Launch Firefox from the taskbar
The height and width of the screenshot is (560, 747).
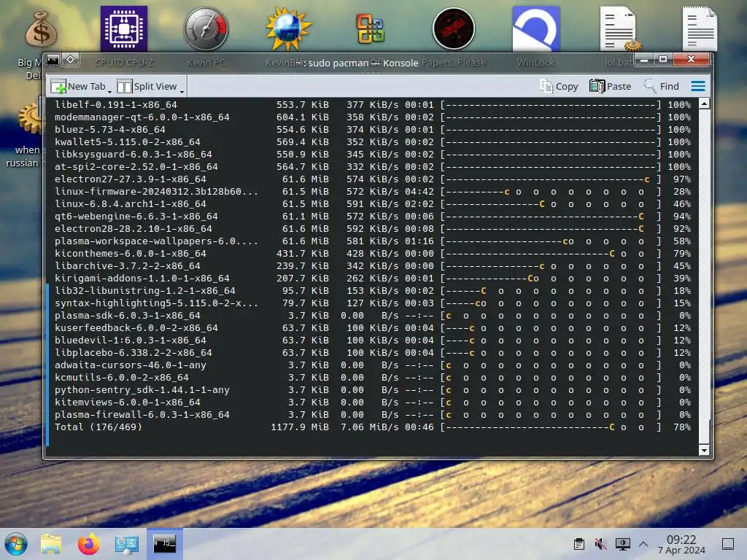point(88,544)
